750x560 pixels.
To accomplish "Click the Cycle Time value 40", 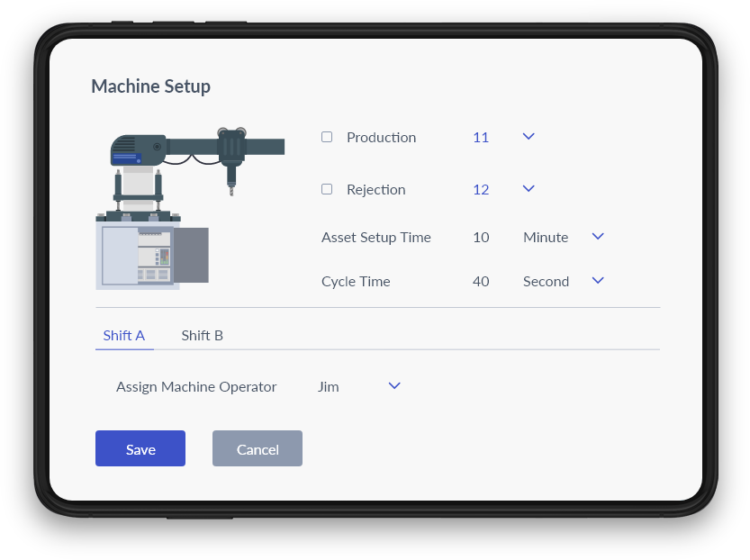I will (x=481, y=282).
